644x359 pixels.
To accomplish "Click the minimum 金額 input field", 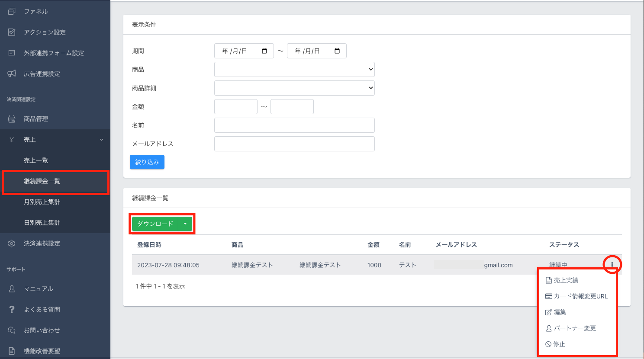I will pyautogui.click(x=236, y=106).
